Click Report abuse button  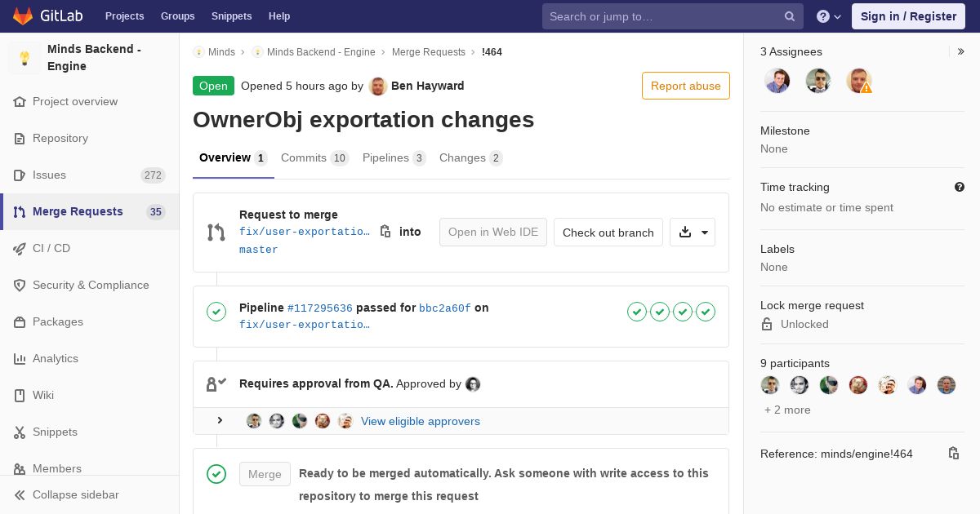(686, 86)
